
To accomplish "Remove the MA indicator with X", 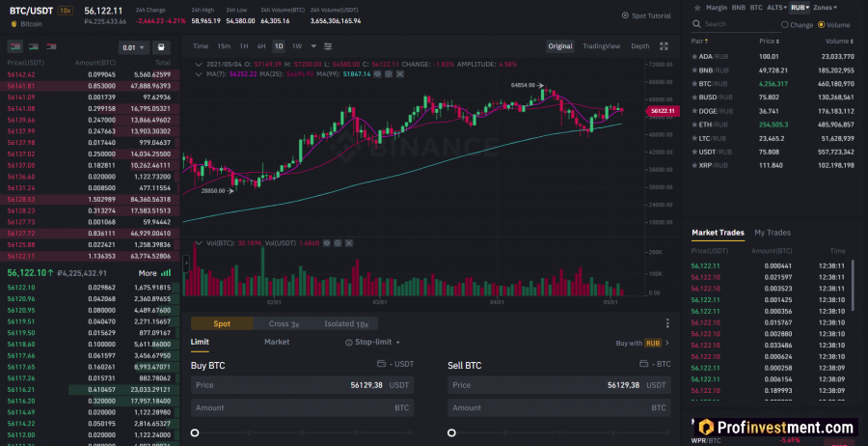I will (x=399, y=73).
